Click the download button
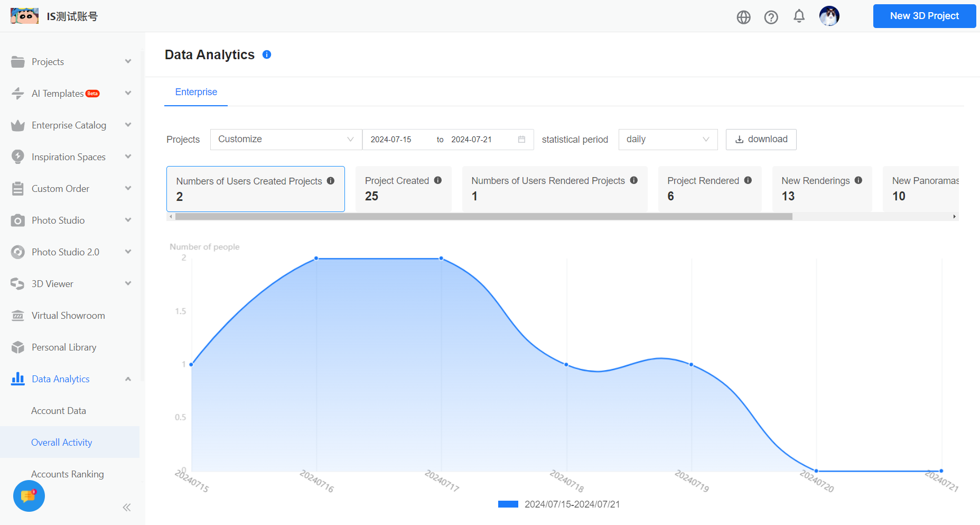This screenshot has height=525, width=980. (x=761, y=140)
